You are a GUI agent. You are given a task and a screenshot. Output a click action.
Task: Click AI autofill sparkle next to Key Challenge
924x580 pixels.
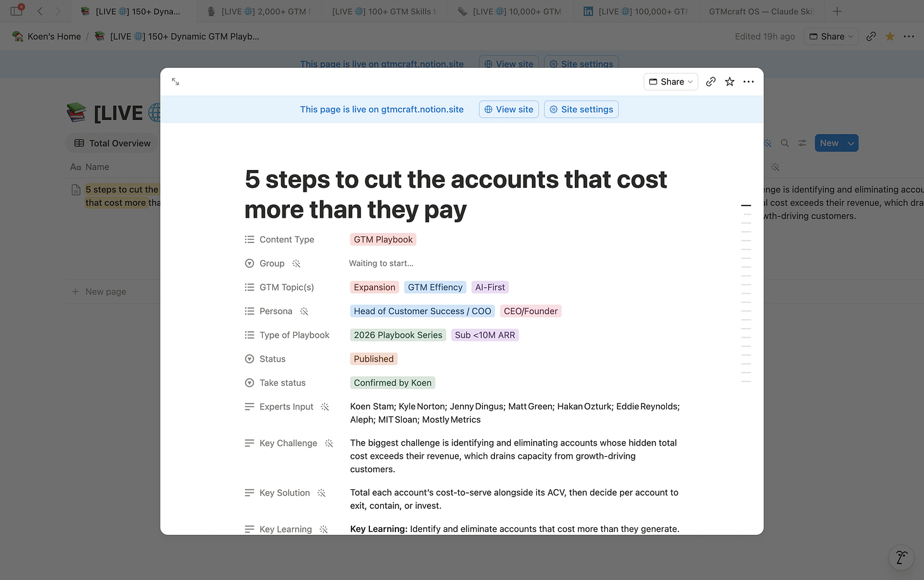point(329,443)
